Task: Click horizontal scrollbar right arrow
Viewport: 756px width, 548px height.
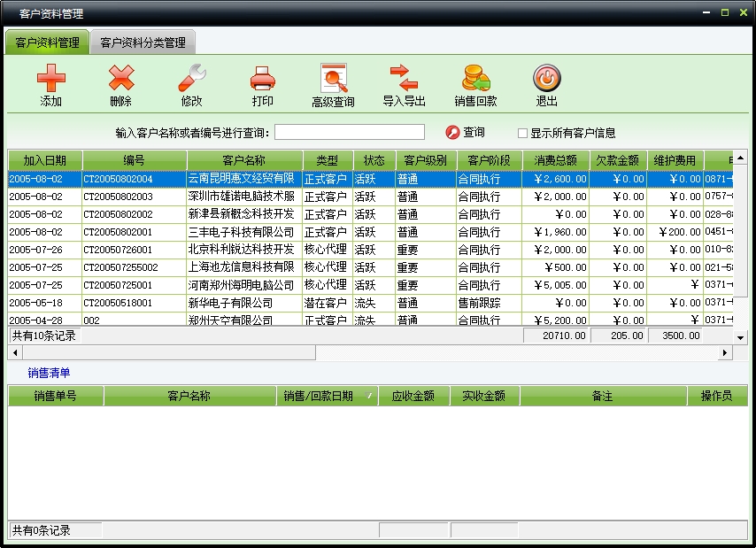Action: (725, 352)
